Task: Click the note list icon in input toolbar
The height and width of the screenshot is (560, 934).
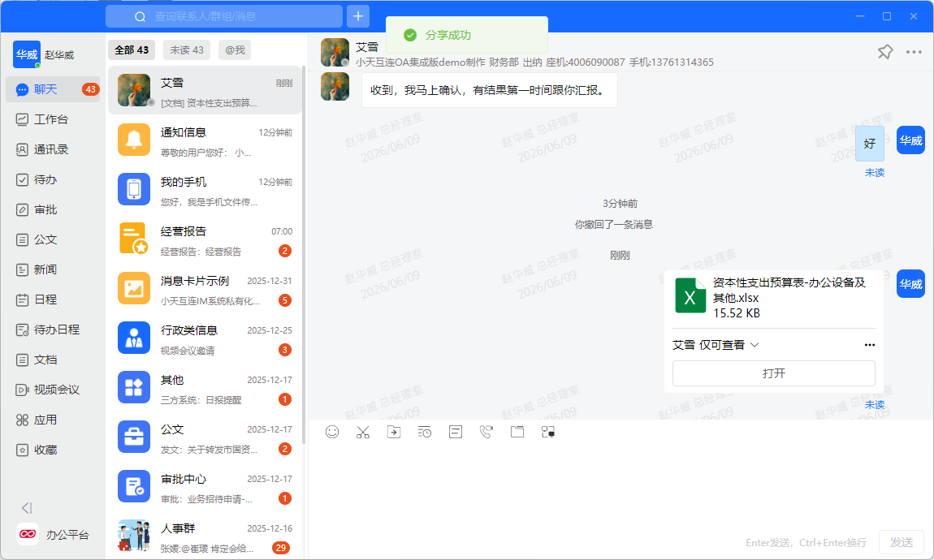Action: [x=456, y=432]
